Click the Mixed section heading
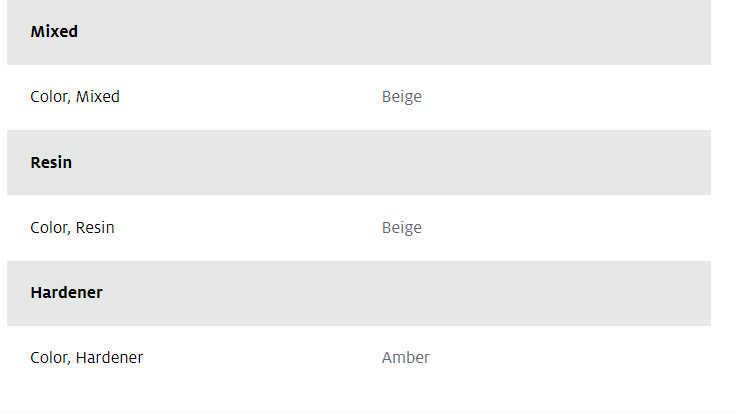The height and width of the screenshot is (413, 738). click(54, 32)
